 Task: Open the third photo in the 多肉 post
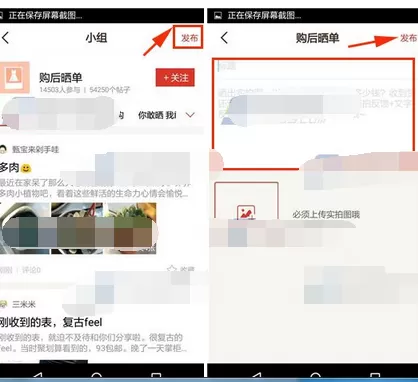tap(130, 228)
